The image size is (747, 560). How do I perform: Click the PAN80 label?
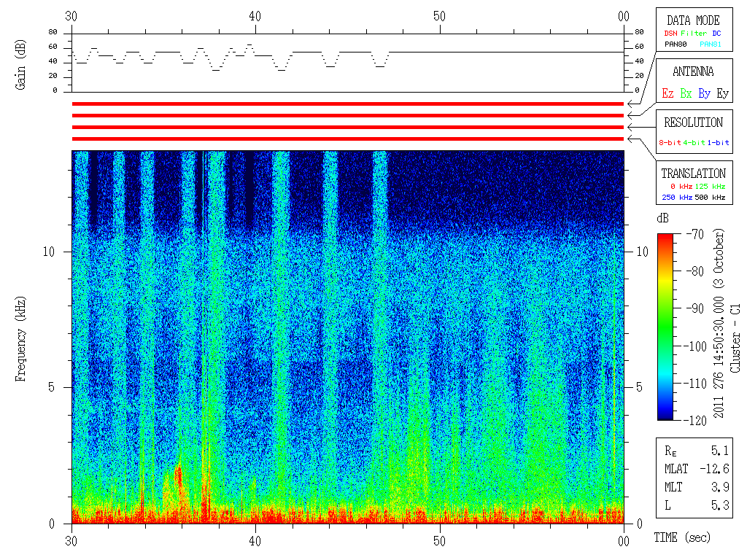point(676,44)
